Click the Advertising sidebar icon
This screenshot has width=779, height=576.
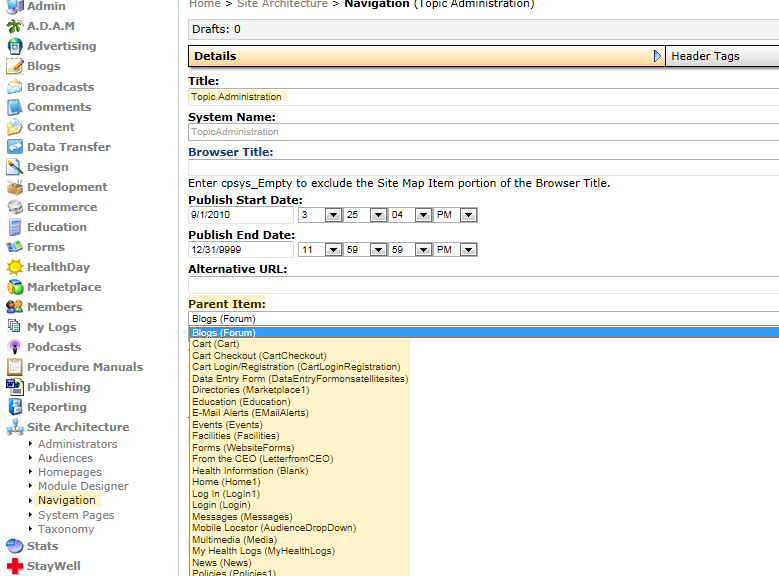pos(14,46)
